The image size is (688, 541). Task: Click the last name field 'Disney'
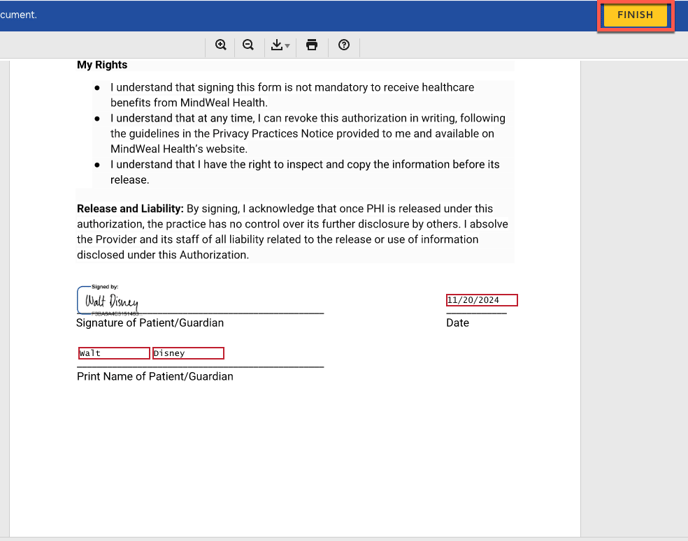click(x=188, y=353)
